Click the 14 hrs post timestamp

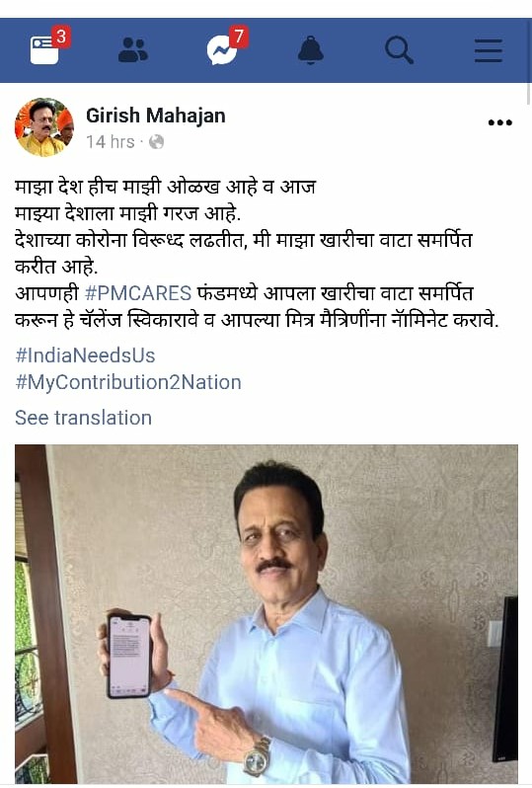tap(111, 142)
